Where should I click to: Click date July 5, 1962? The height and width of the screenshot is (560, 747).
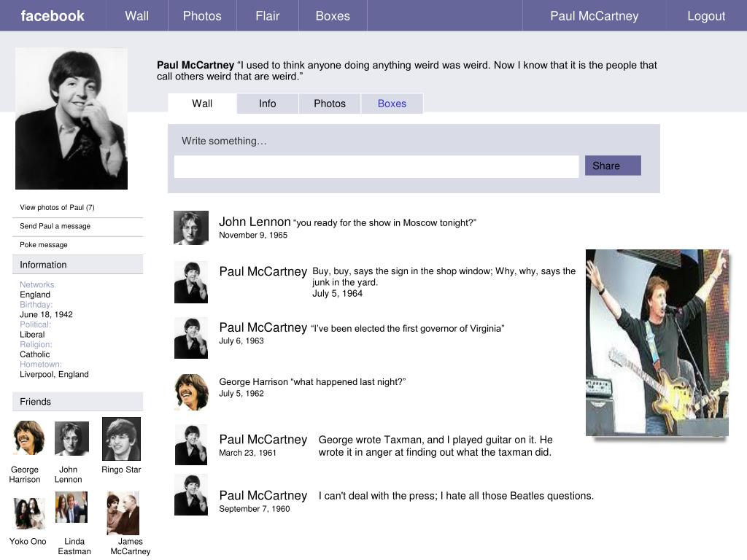(241, 394)
